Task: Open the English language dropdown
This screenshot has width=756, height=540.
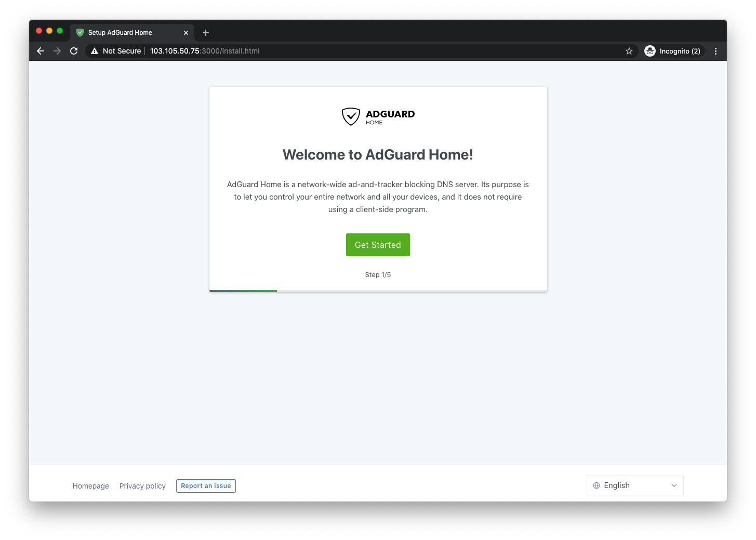Action: point(635,485)
